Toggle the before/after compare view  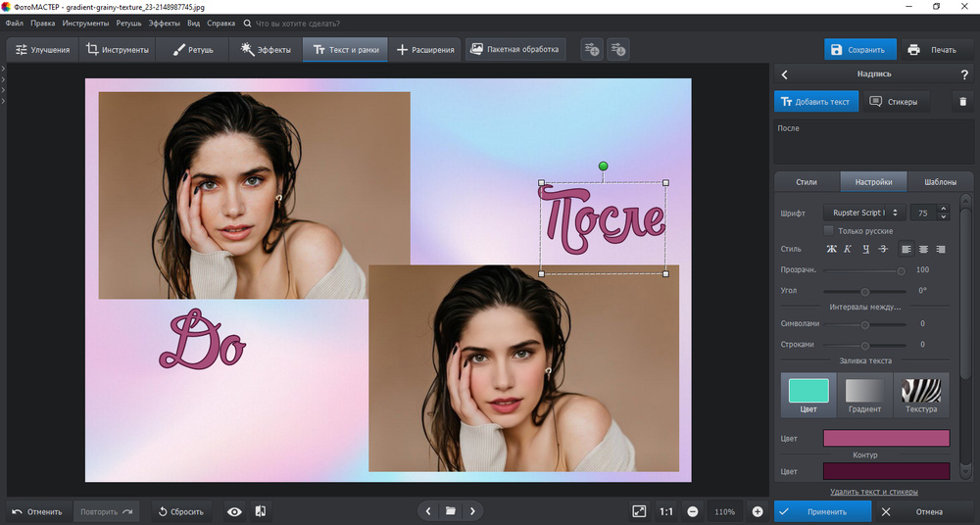coord(261,511)
